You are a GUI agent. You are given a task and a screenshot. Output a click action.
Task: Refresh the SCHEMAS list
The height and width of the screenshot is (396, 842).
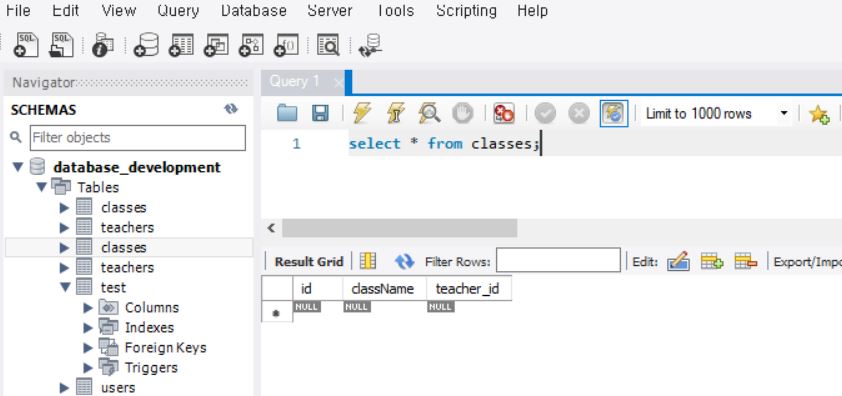pos(231,109)
